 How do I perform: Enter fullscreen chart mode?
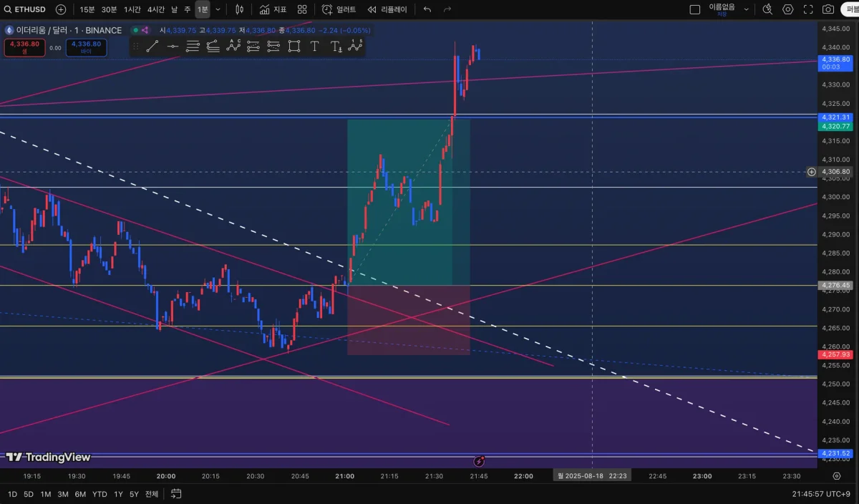pyautogui.click(x=808, y=9)
